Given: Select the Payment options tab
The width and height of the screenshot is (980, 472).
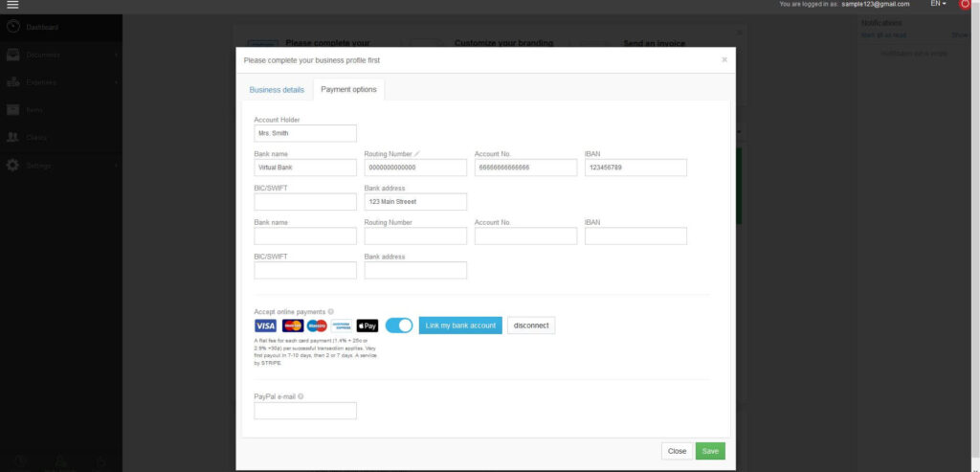Looking at the screenshot, I should [x=348, y=89].
